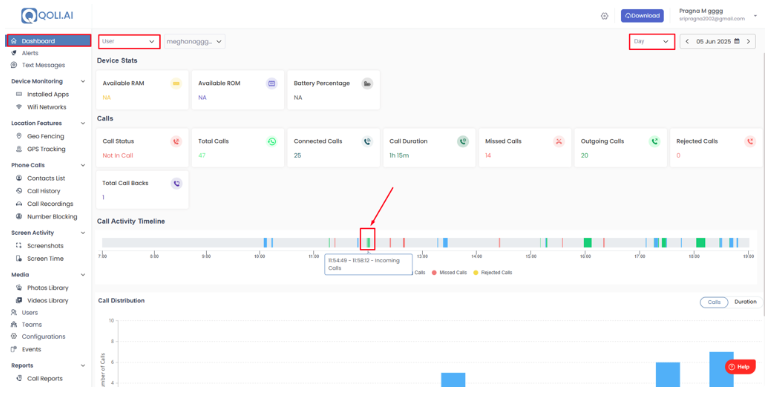Open Call Recordings
765x403 pixels.
click(49, 203)
